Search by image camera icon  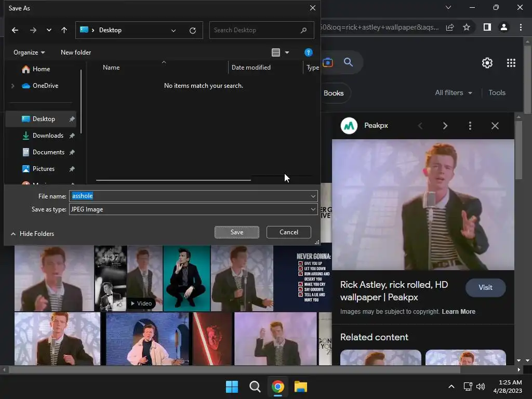pyautogui.click(x=328, y=62)
